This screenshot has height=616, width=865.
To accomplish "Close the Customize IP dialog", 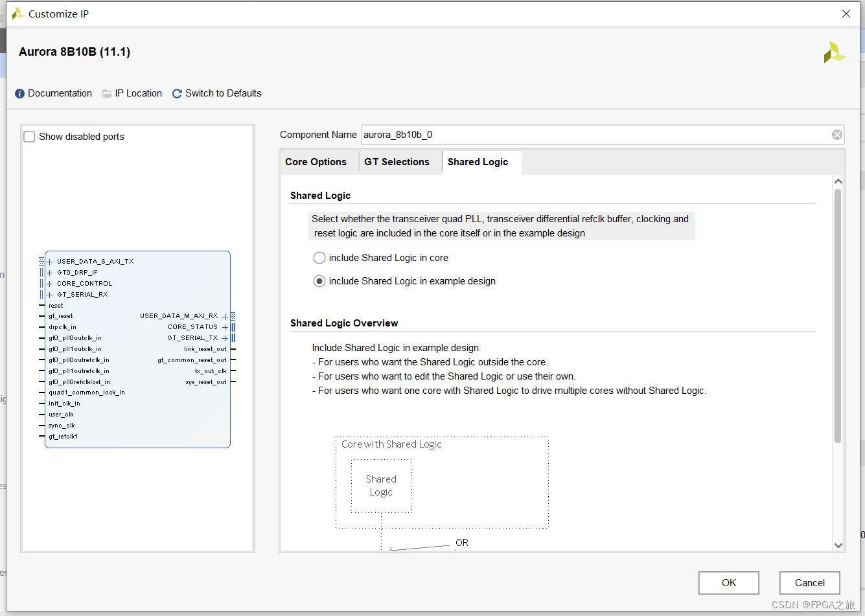I will (x=846, y=14).
